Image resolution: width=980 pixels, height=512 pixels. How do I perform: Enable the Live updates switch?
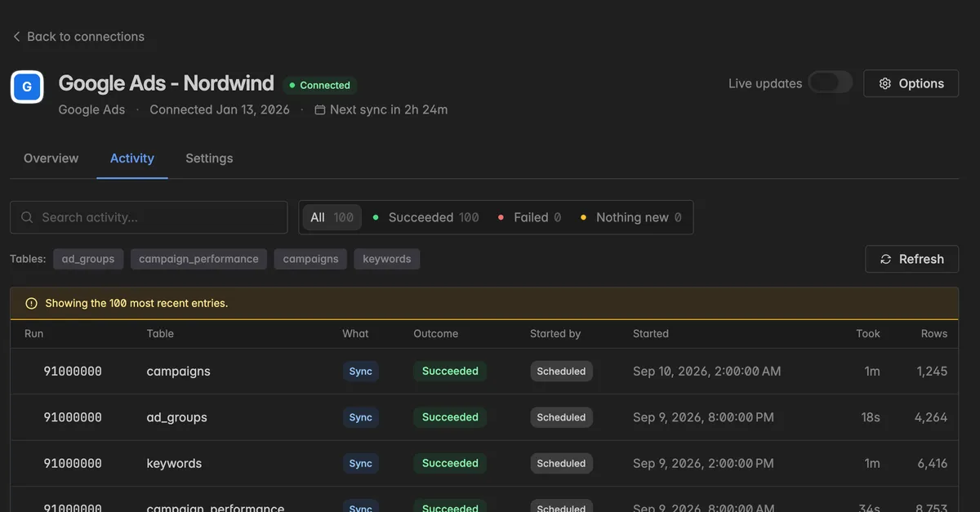[x=830, y=82]
